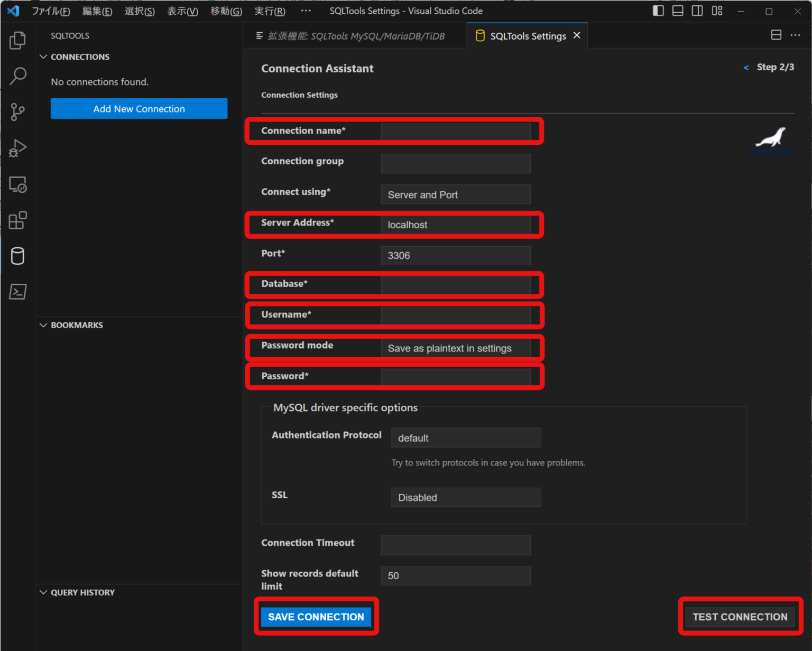Select the SQLTools database icon
The height and width of the screenshot is (651, 812).
click(x=17, y=256)
